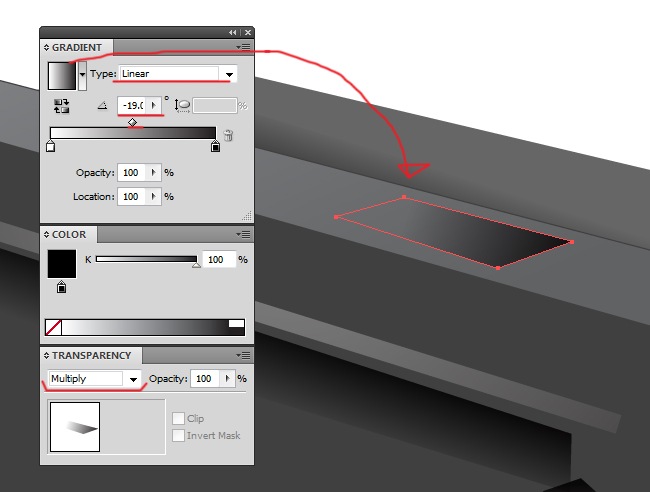Select the black gradient stop

215,146
